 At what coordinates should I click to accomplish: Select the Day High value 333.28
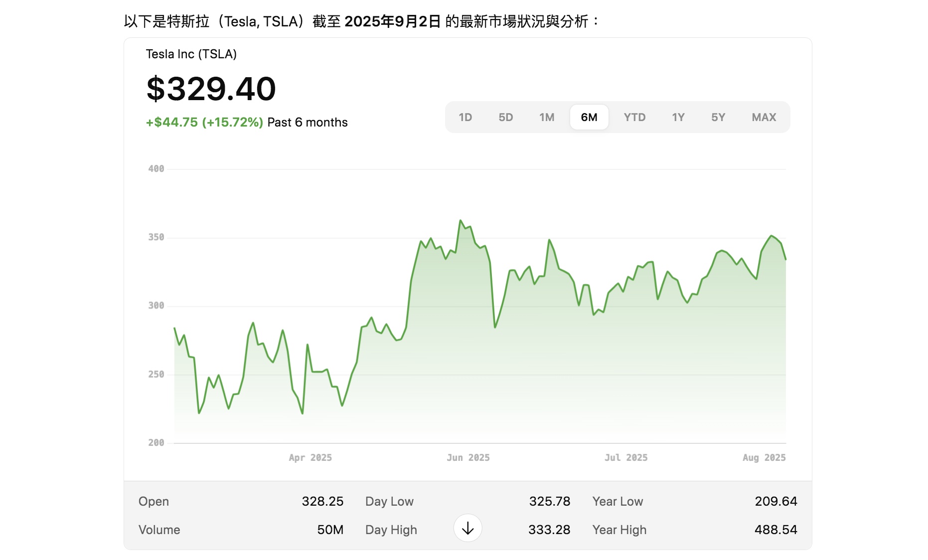click(x=549, y=530)
